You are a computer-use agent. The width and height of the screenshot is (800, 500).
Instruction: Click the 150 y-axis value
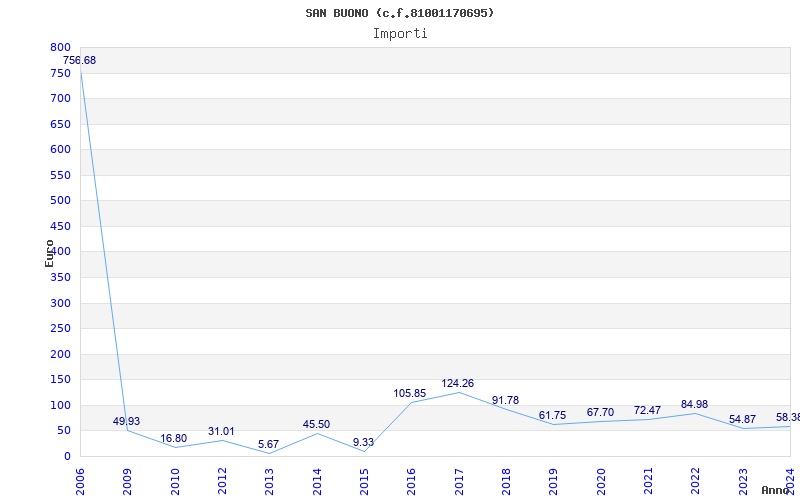[x=60, y=380]
